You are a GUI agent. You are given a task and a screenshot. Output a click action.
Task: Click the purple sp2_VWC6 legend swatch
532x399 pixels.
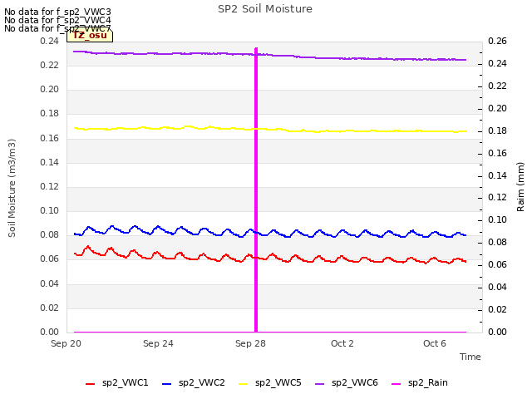319,384
